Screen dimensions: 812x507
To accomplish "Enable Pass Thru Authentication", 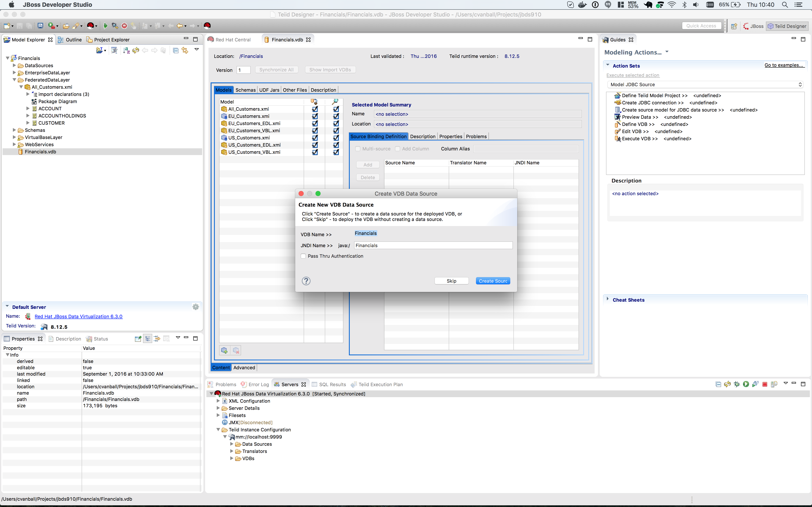I will (303, 256).
